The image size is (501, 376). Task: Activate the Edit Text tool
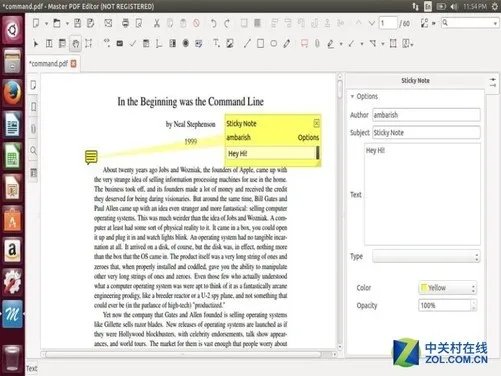click(x=49, y=43)
